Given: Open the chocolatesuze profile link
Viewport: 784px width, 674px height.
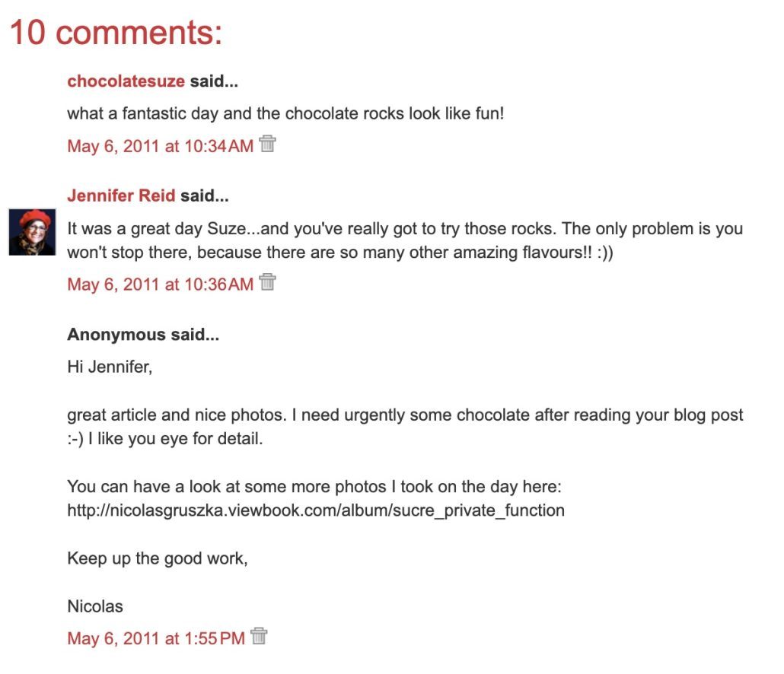Looking at the screenshot, I should click(126, 81).
